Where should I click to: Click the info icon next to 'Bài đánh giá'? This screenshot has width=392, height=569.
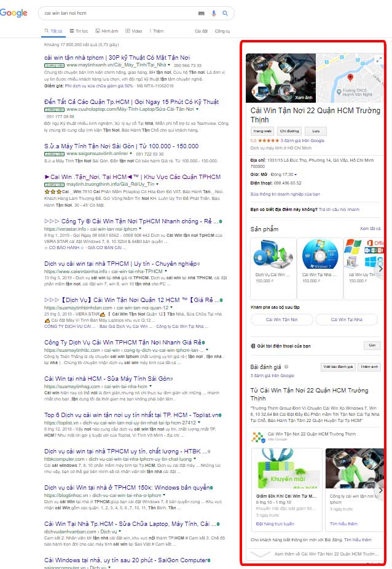[286, 367]
